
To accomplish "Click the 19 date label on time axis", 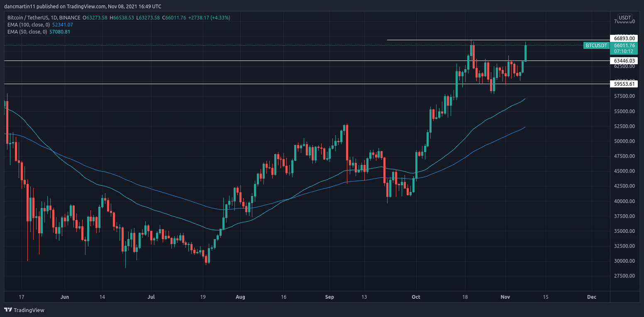I will [203, 297].
